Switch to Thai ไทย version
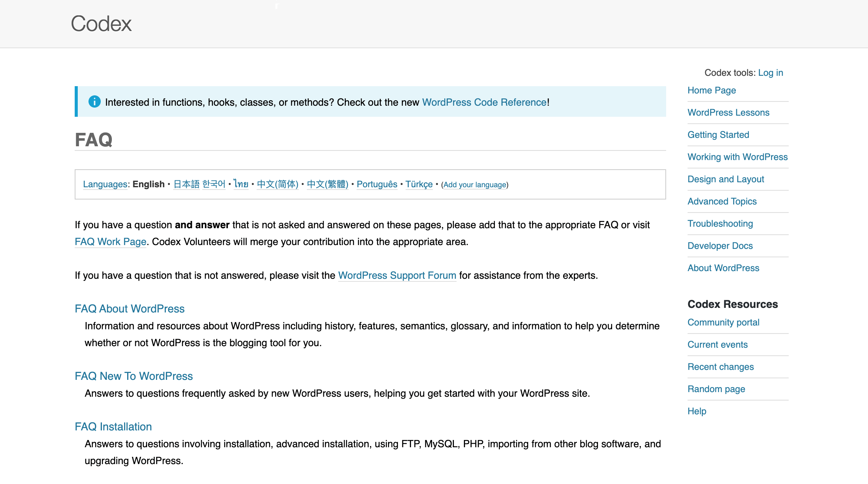This screenshot has height=484, width=868. pos(241,184)
